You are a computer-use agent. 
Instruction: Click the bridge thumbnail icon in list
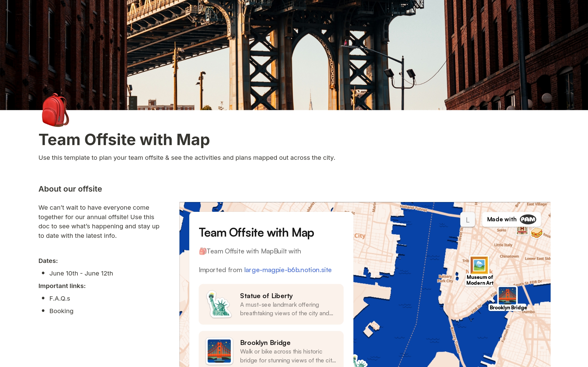(x=219, y=351)
